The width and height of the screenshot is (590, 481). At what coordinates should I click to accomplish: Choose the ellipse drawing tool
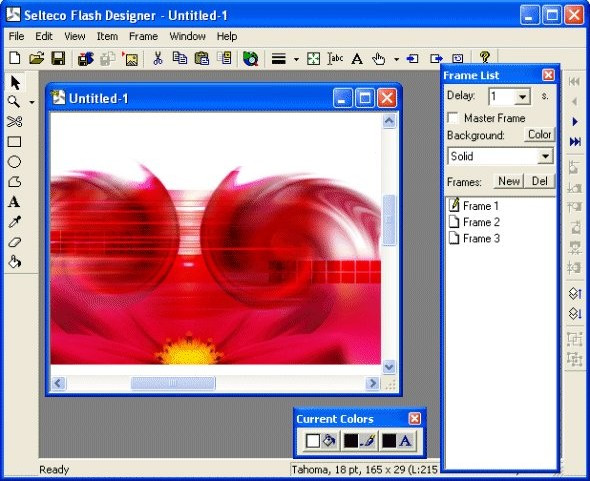coord(14,162)
